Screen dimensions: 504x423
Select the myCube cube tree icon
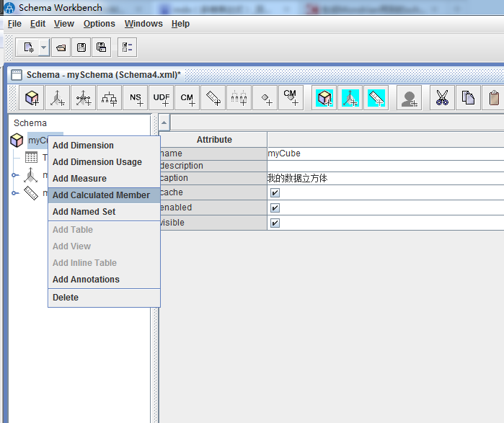[17, 141]
